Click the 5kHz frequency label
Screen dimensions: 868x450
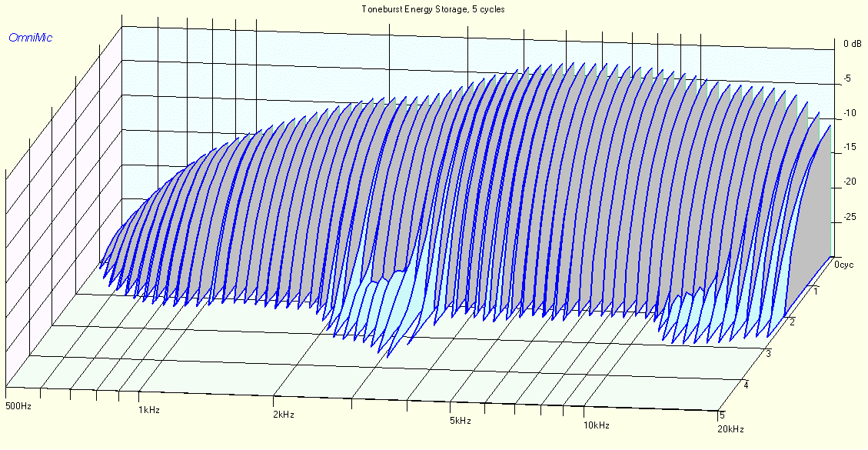(x=461, y=421)
